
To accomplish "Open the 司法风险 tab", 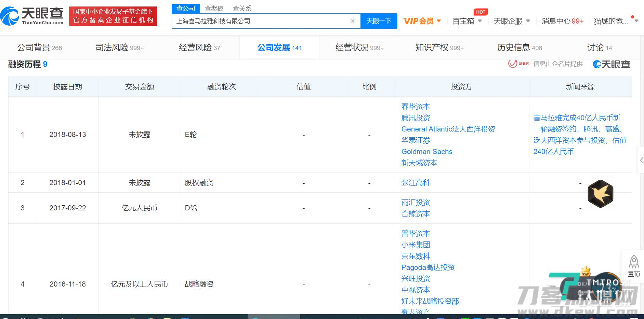I will (x=119, y=47).
